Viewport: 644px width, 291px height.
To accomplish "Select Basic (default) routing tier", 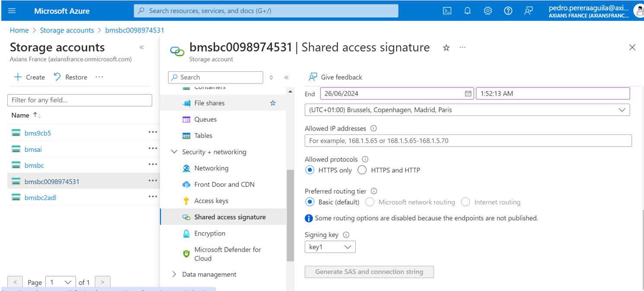I will [309, 202].
